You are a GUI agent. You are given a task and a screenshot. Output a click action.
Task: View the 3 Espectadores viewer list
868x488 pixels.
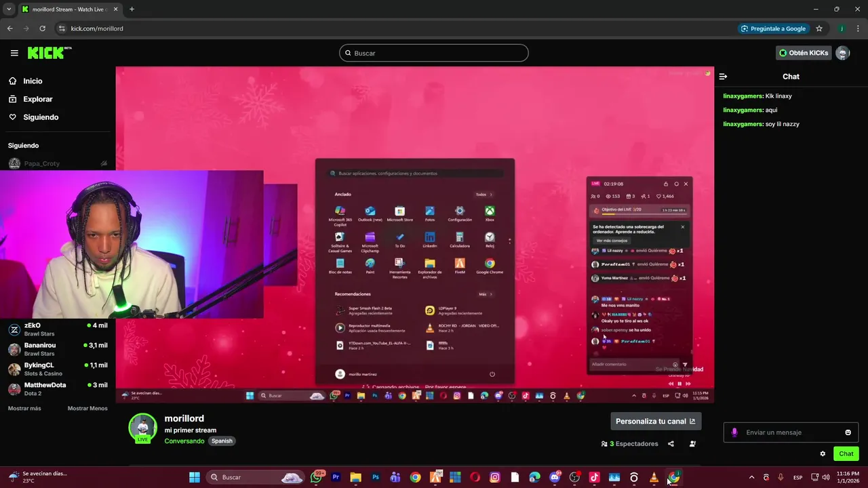pyautogui.click(x=629, y=444)
